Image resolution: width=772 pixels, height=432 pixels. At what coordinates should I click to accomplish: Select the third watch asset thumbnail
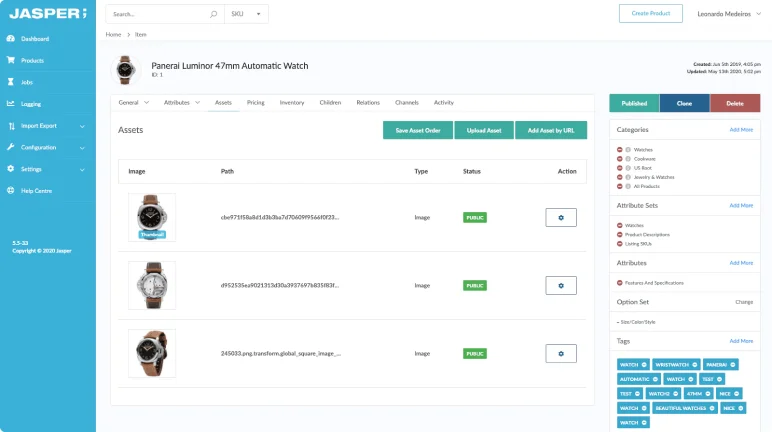tap(152, 354)
